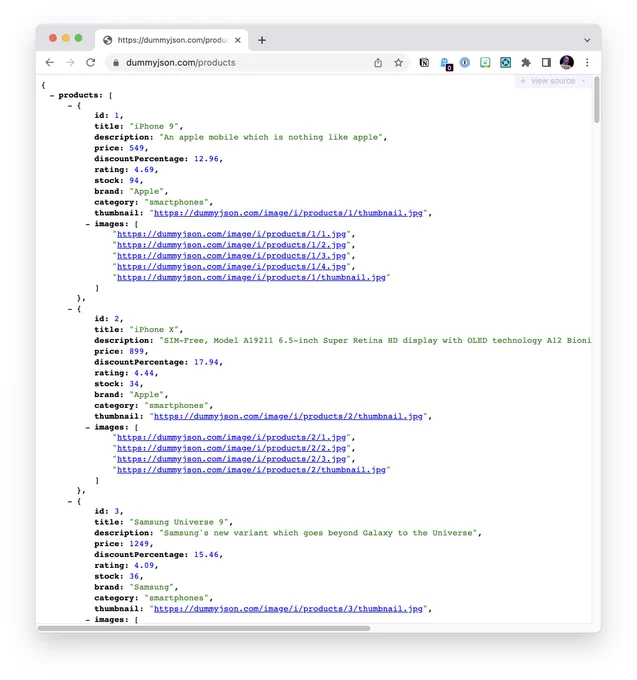637x680 pixels.
Task: Open the 1Password extension icon
Action: (465, 63)
